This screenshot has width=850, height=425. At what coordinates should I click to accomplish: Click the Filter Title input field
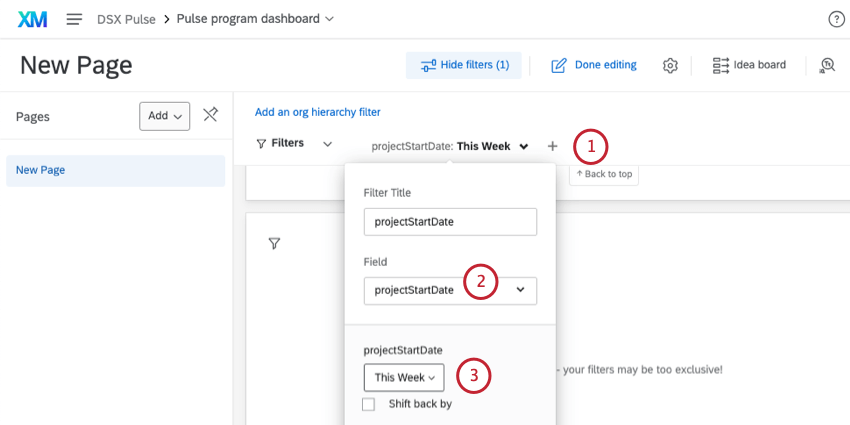[450, 221]
